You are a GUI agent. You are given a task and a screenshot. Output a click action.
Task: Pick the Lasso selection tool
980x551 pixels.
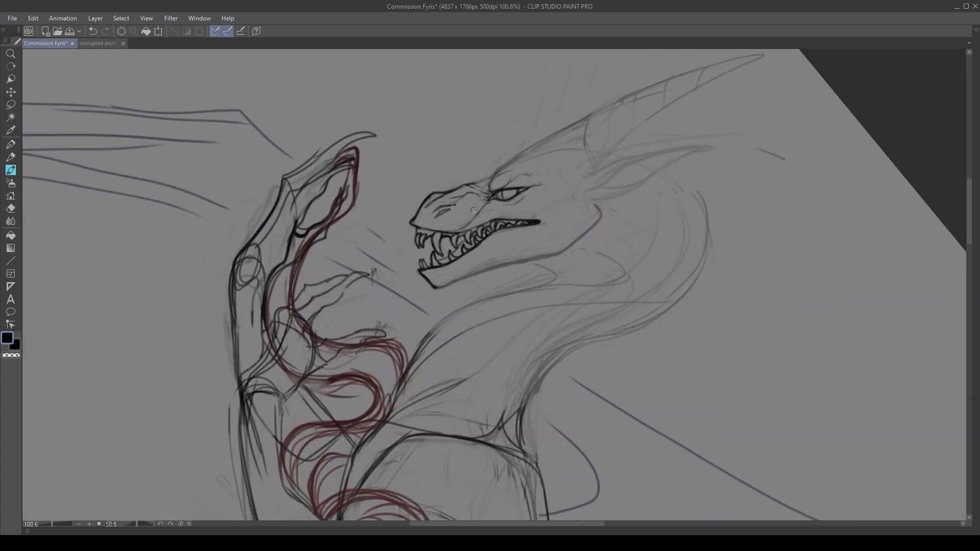11,105
